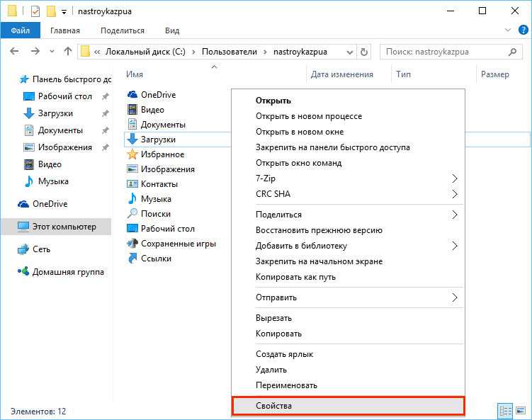Choose 'Свойства' in the context menu
532x420 pixels.
pyautogui.click(x=348, y=406)
